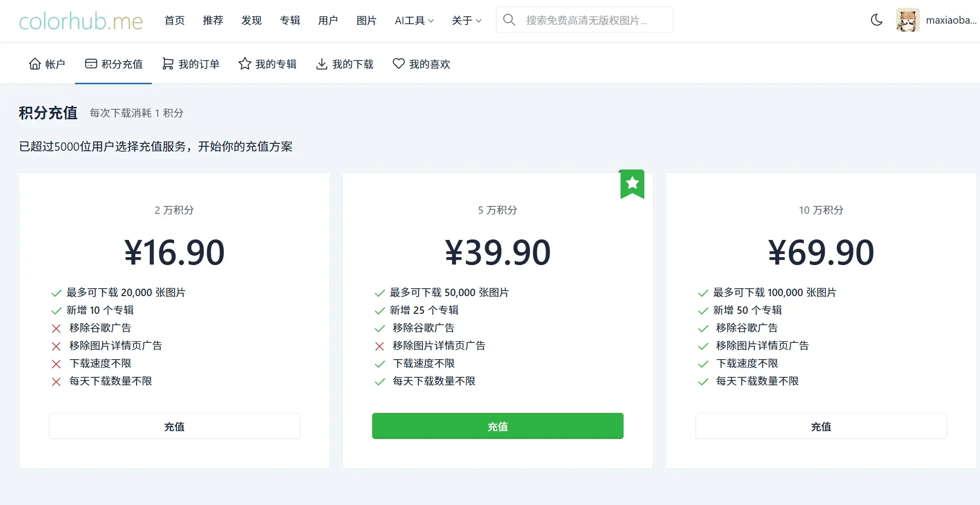Viewport: 980px width, 505px height.
Task: Open the maxiaoba user avatar
Action: click(x=908, y=20)
